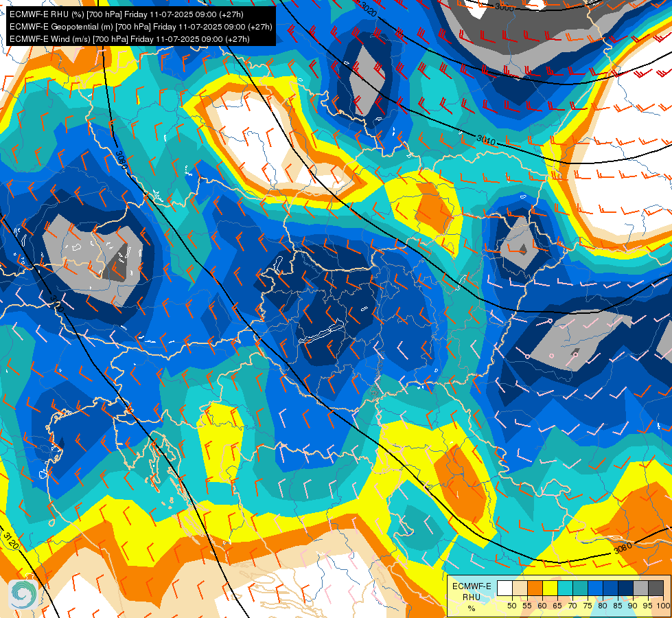Click the legend tick label 70
Screen dimensions: 672x618
[x=572, y=606]
